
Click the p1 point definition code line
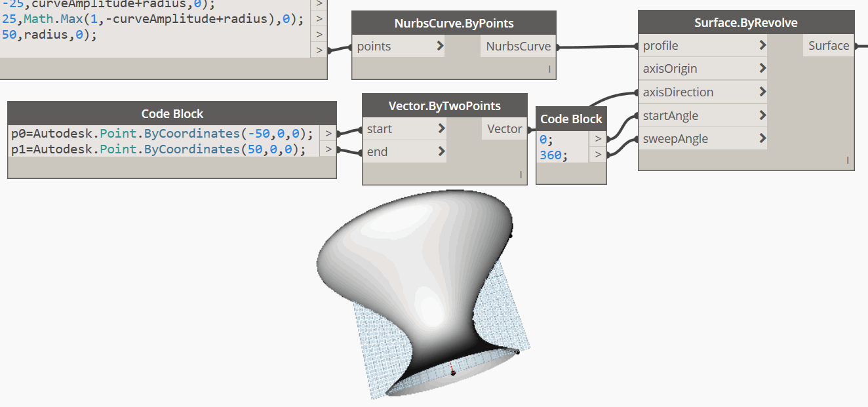click(x=159, y=149)
